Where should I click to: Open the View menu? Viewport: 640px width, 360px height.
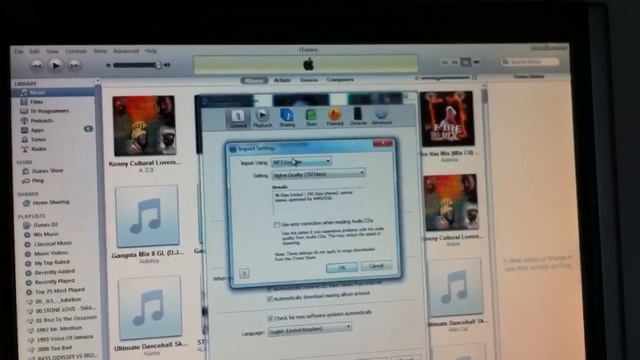tap(52, 51)
